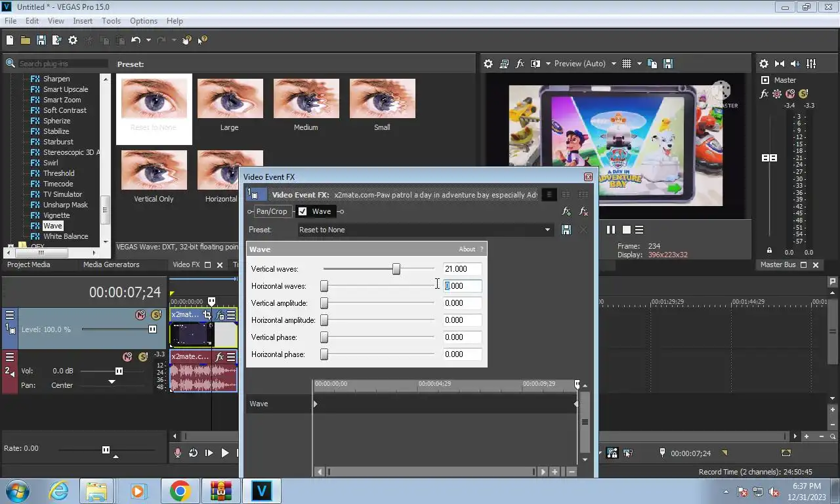The image size is (840, 504).
Task: Stop the video preview playback
Action: (626, 230)
